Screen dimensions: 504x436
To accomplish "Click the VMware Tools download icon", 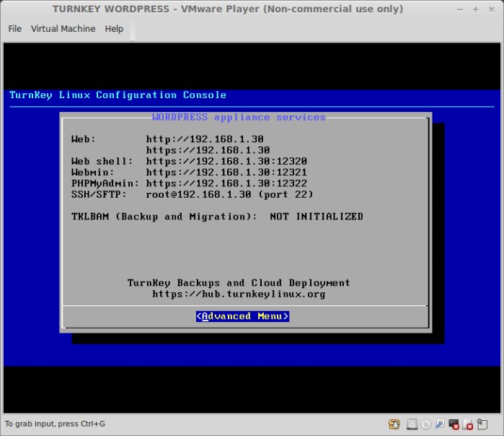I will pyautogui.click(x=394, y=424).
